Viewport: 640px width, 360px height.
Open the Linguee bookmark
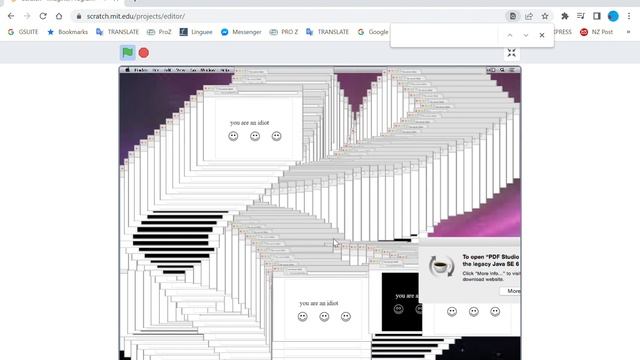coord(196,32)
